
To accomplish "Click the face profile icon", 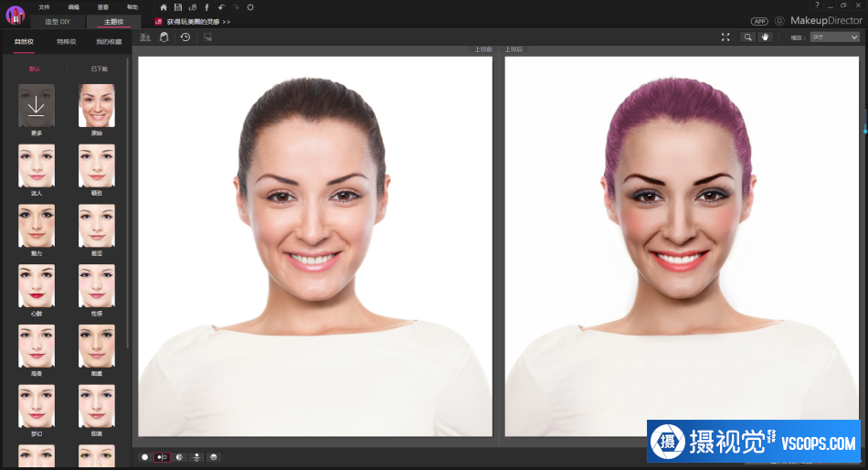I will pos(164,37).
